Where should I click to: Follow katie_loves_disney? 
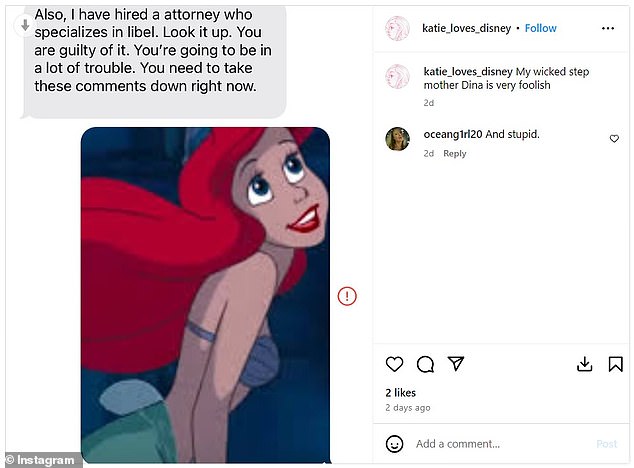tap(541, 28)
